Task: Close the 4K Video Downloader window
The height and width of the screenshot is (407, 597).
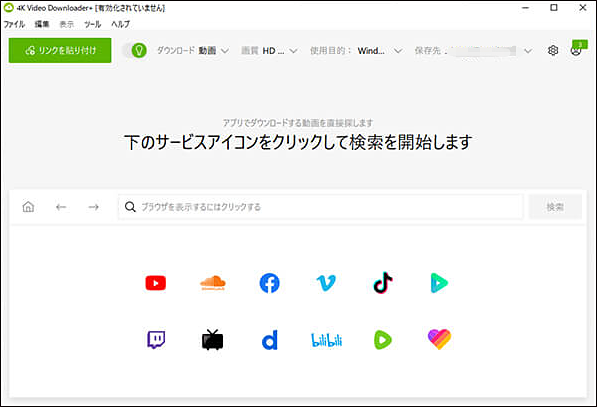Action: (x=583, y=8)
